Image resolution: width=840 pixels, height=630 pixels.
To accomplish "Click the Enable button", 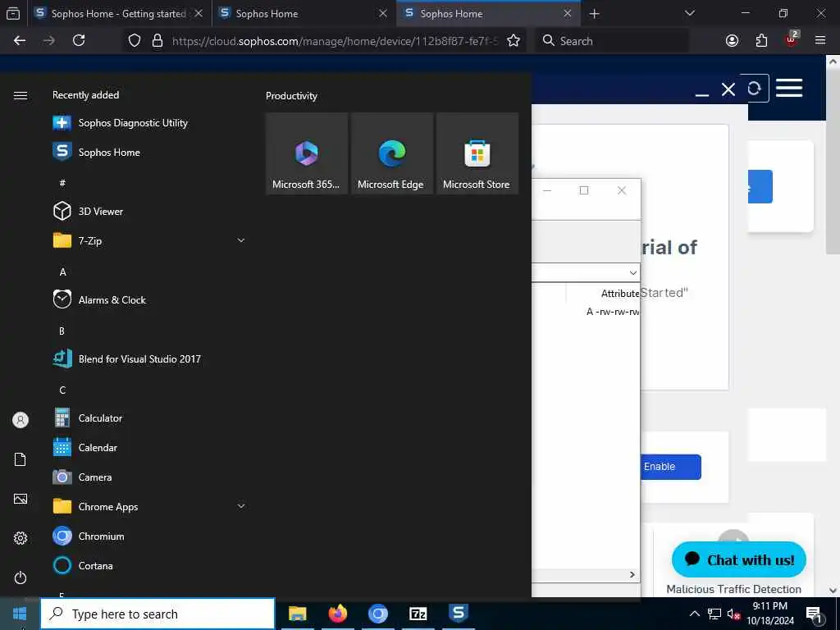I will 671,467.
